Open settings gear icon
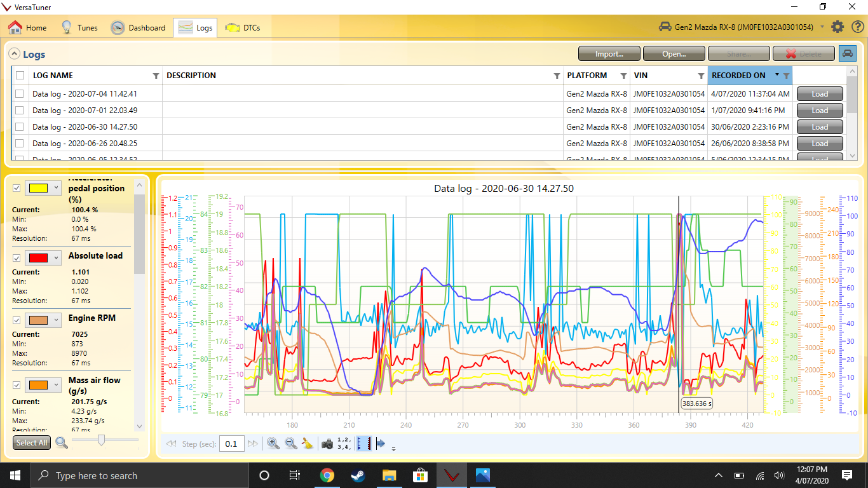 point(838,27)
